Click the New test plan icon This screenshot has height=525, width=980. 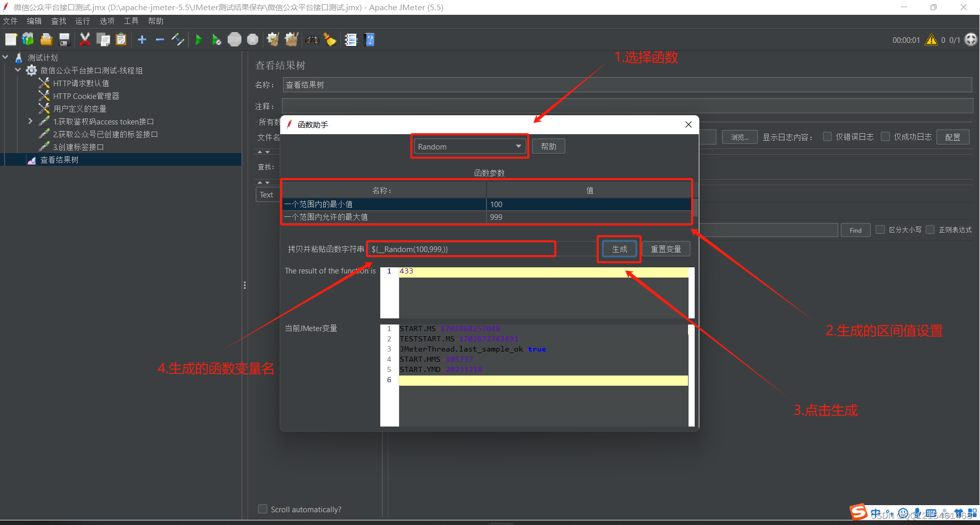pos(11,39)
